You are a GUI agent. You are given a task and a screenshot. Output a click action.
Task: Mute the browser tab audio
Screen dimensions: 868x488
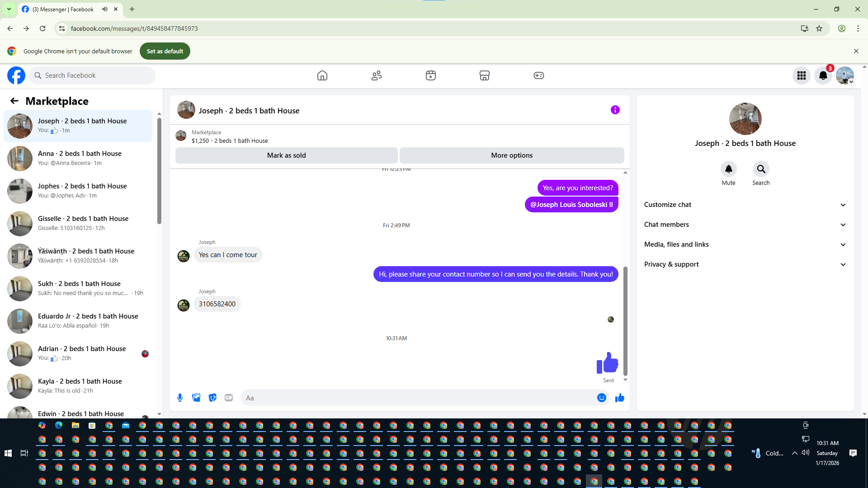pyautogui.click(x=105, y=9)
